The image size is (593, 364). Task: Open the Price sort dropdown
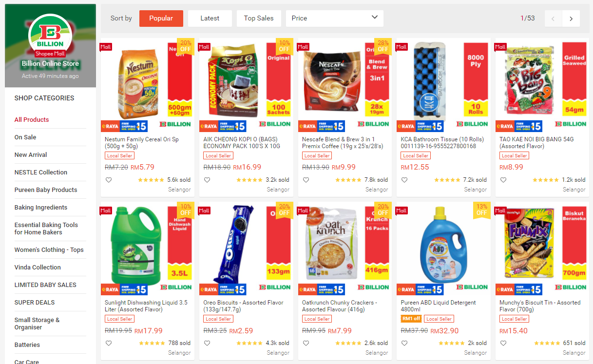pyautogui.click(x=335, y=19)
